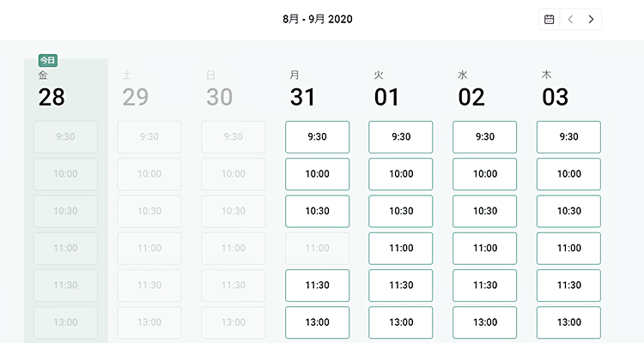Select 11:30 on Monday 31
The height and width of the screenshot is (343, 644).
pos(317,286)
